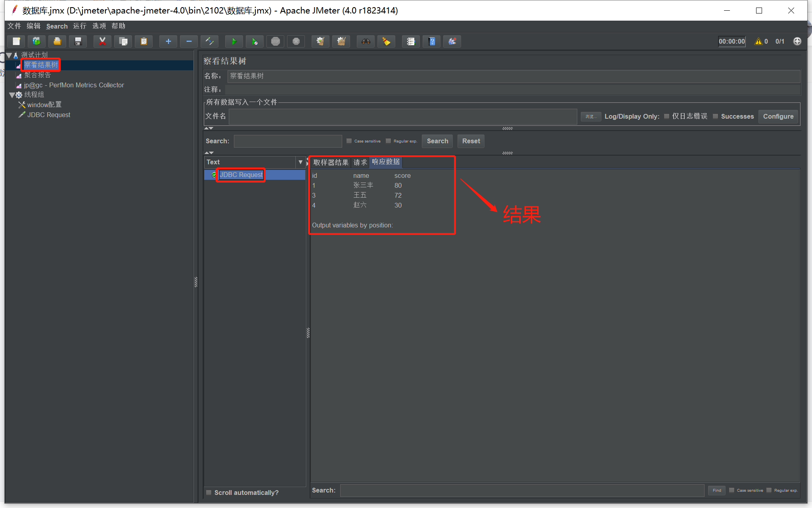Image resolution: width=812 pixels, height=508 pixels.
Task: Check Case sensitive beside top Search field
Action: [349, 141]
